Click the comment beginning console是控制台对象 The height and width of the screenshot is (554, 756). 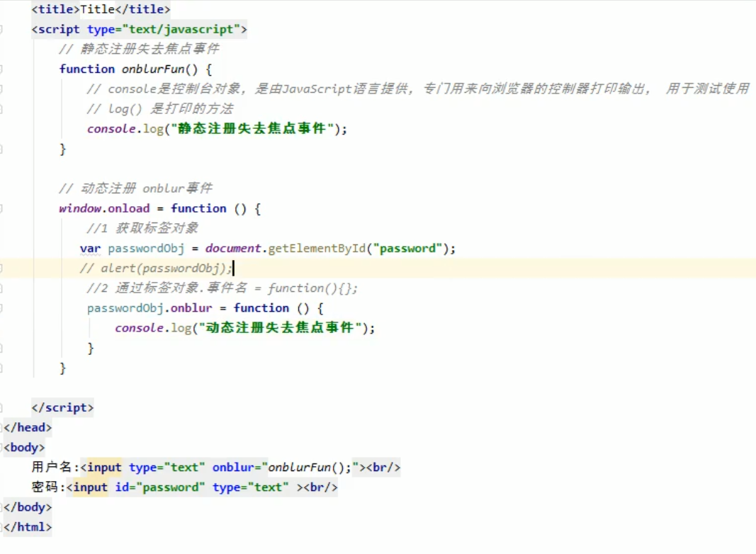(417, 89)
